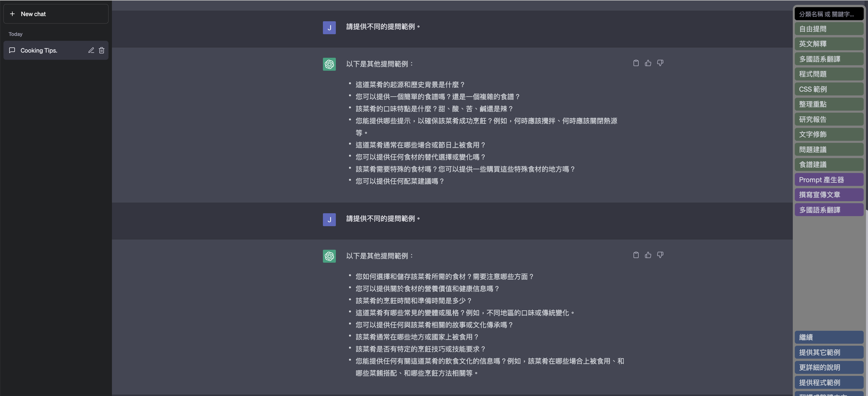Thumbs down the first assistant response

click(660, 63)
